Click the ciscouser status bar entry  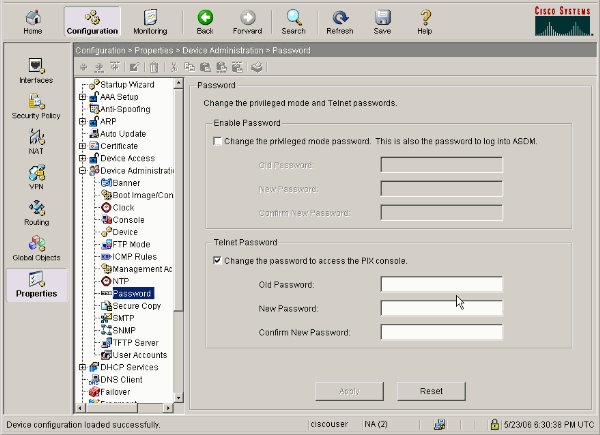(329, 424)
